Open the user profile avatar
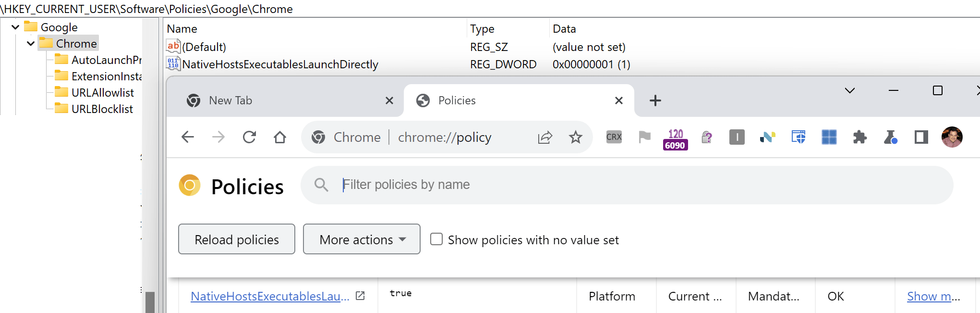 point(952,137)
